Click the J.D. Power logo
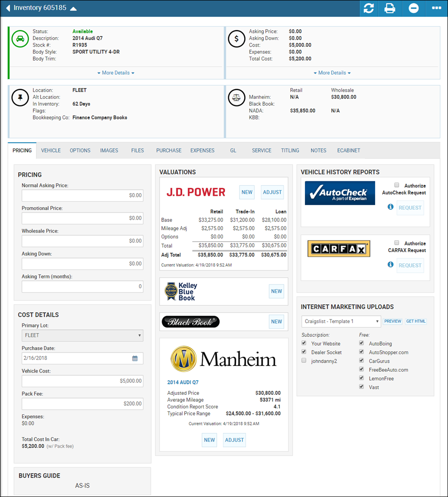 click(x=196, y=192)
